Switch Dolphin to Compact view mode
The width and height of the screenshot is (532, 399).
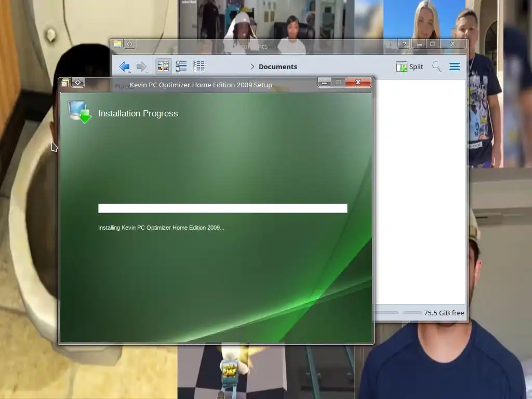tap(181, 66)
